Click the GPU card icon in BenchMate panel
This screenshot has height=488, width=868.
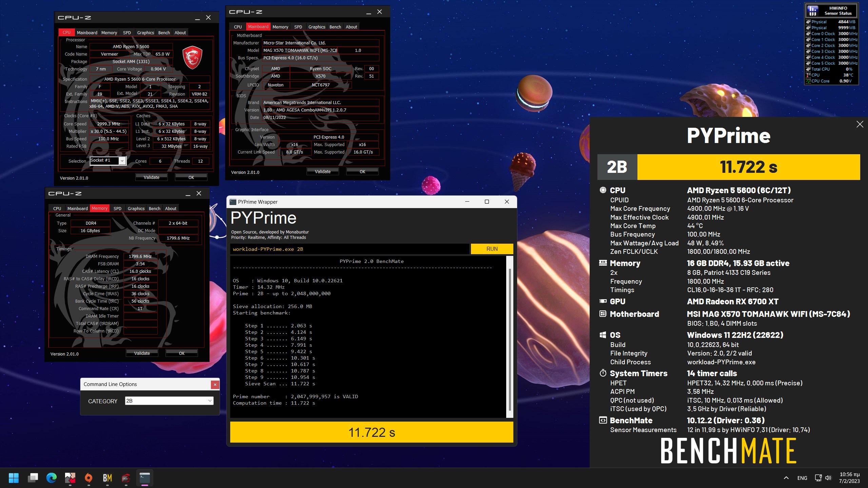tap(603, 301)
